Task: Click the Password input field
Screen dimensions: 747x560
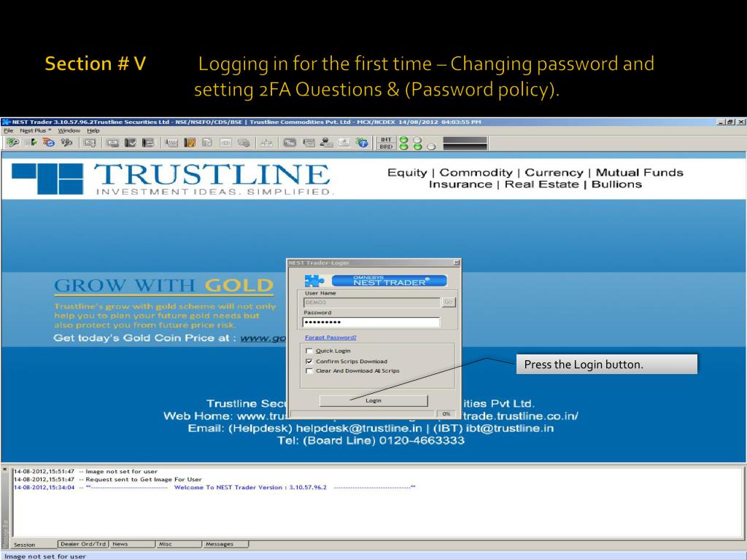Action: pos(371,322)
